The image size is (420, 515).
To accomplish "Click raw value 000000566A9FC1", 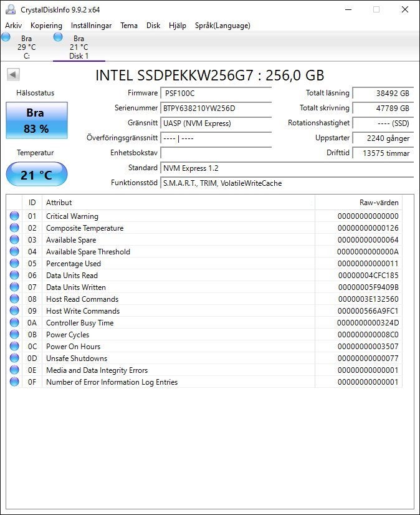I will tap(368, 310).
